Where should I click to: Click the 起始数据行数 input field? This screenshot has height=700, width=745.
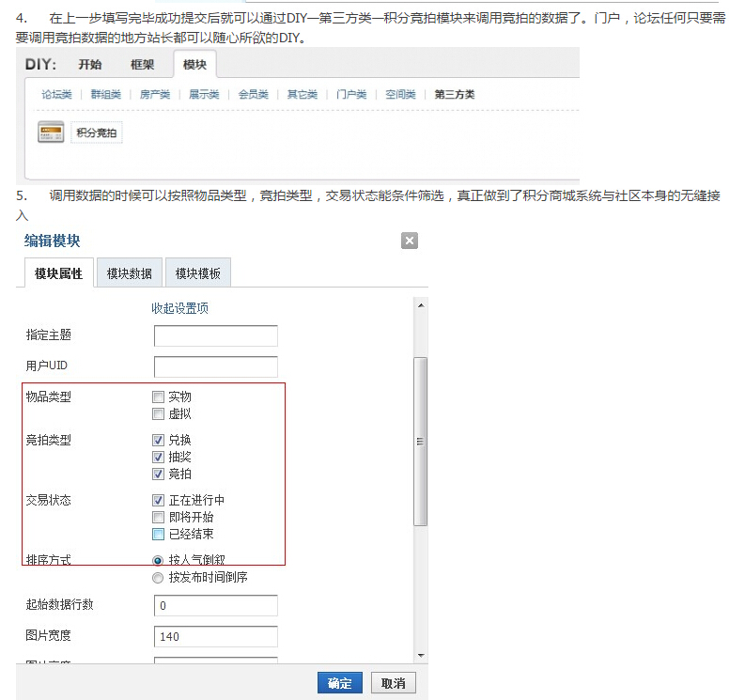[216, 605]
